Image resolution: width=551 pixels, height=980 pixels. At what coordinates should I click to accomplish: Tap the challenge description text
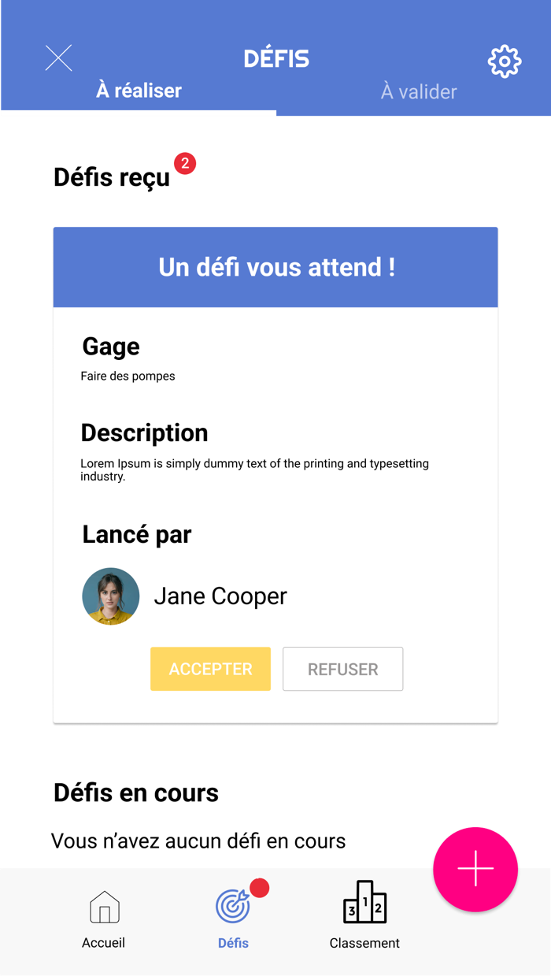[x=253, y=470]
